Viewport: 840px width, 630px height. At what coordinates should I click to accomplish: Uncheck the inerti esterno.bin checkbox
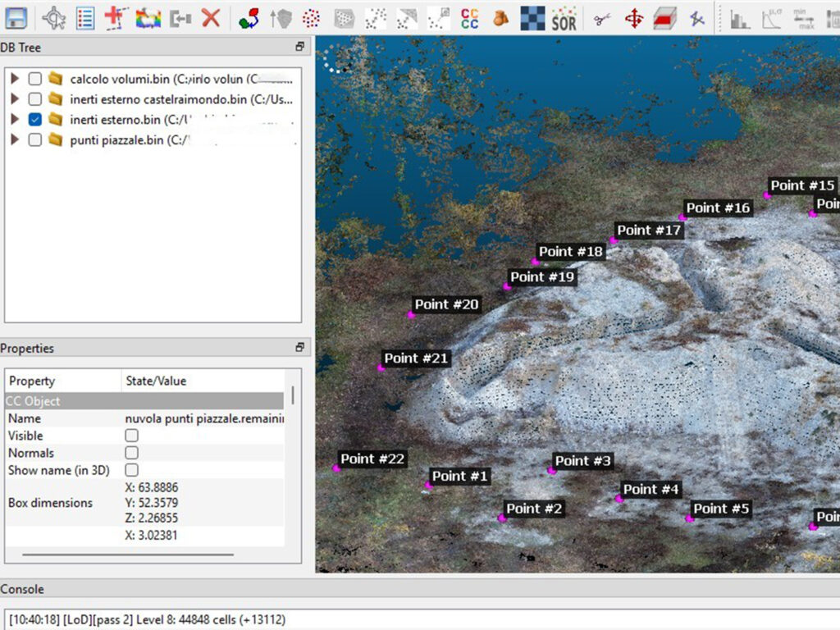35,120
